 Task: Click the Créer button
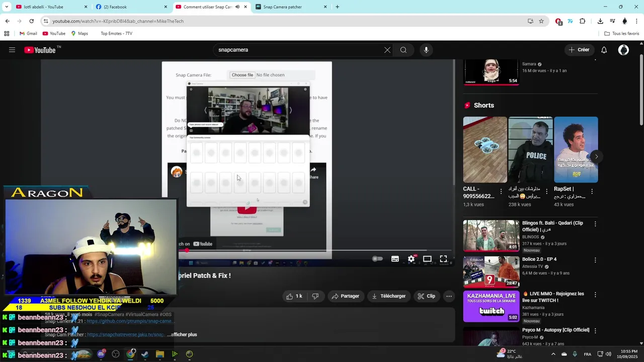tap(579, 50)
